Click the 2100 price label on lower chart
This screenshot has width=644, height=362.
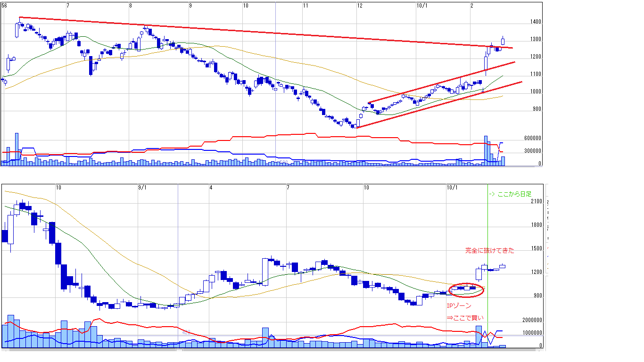537,202
